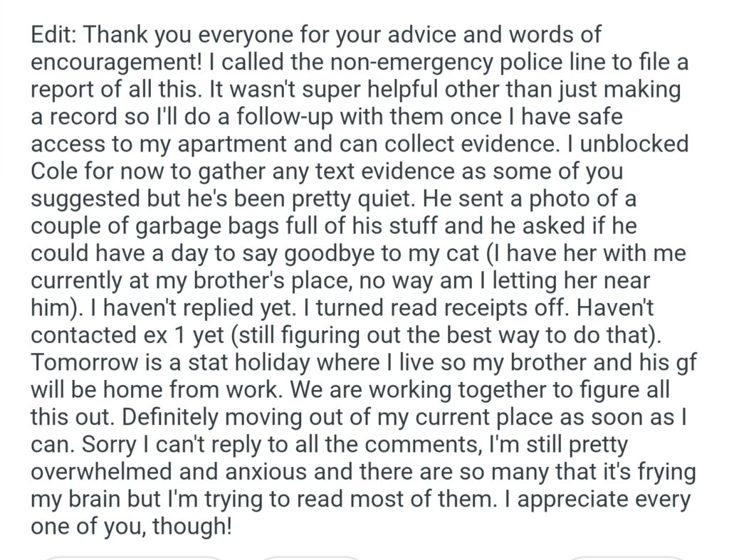The height and width of the screenshot is (560, 729).
Task: Tap the leftmost pill button below the post
Action: pyautogui.click(x=133, y=557)
